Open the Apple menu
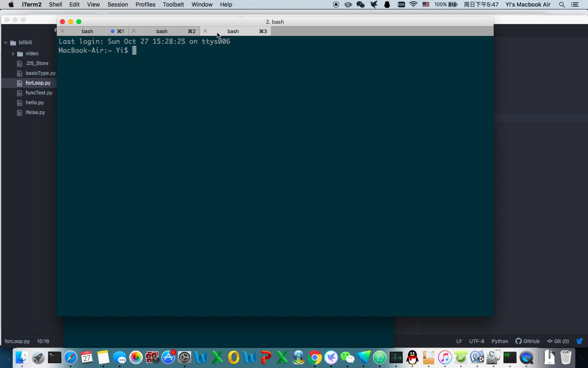The width and height of the screenshot is (588, 368). pos(11,4)
